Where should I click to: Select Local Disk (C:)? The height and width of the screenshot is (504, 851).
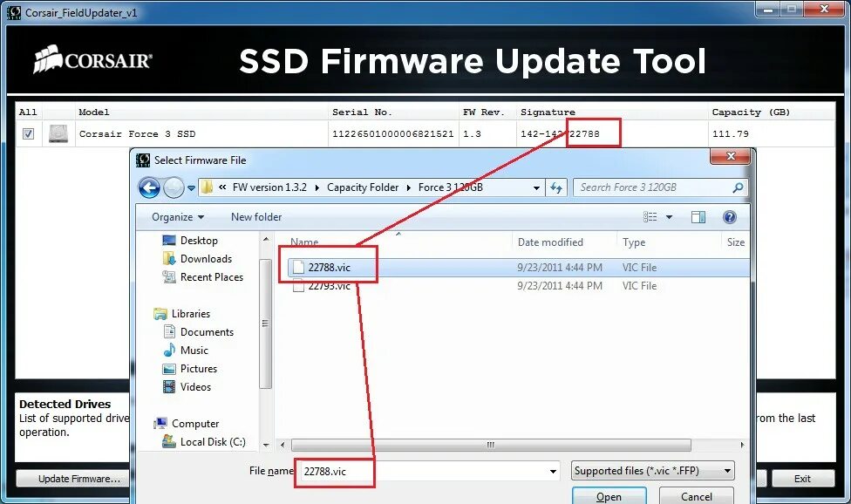(213, 442)
